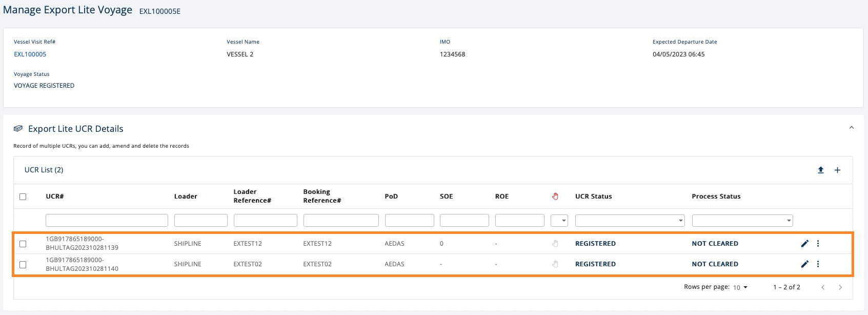The height and width of the screenshot is (315, 868).
Task: Open three-dot menu for EXTEST12 row
Action: pyautogui.click(x=818, y=244)
